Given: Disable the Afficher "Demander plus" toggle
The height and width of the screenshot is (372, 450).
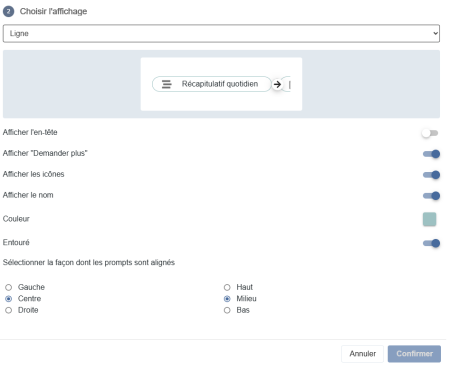Looking at the screenshot, I should [431, 154].
